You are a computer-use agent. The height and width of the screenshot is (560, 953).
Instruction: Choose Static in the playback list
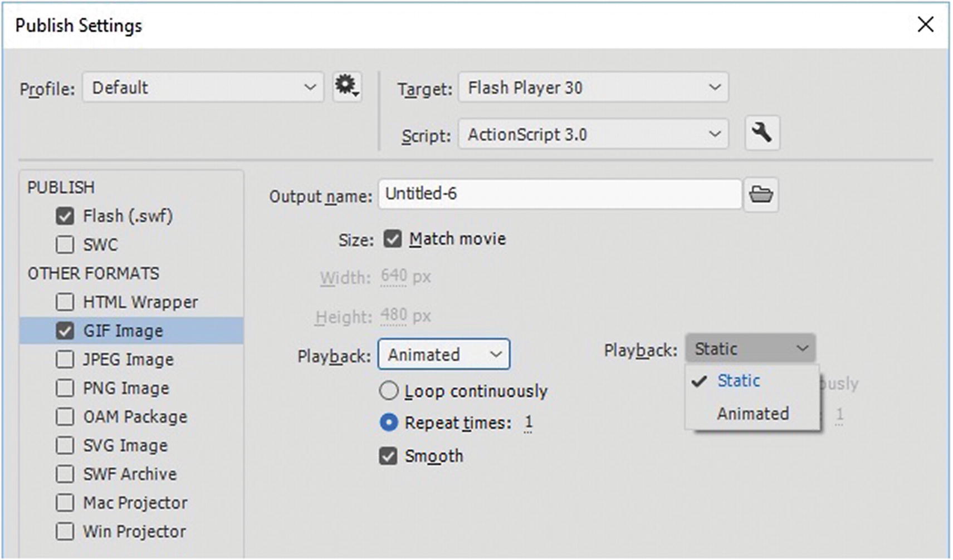pos(739,381)
